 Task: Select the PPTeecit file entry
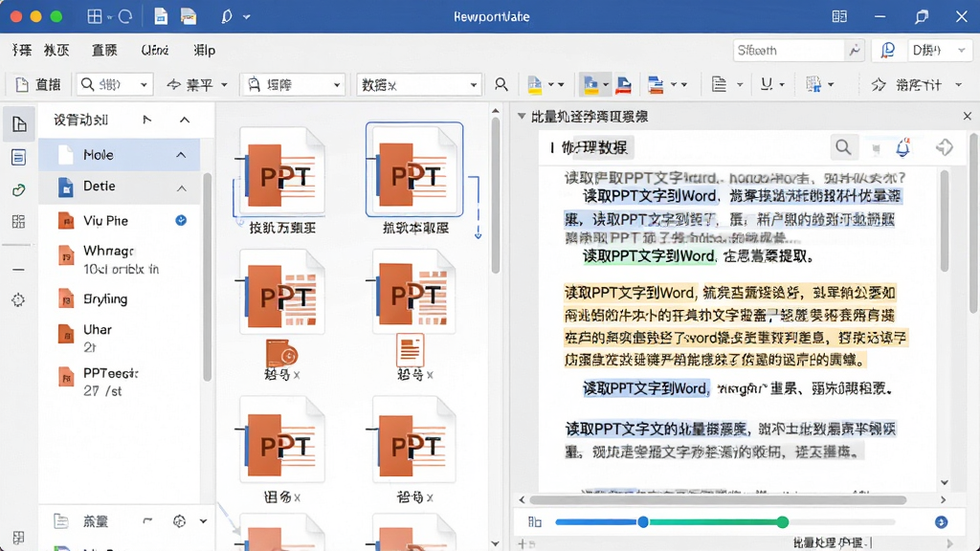pyautogui.click(x=120, y=381)
